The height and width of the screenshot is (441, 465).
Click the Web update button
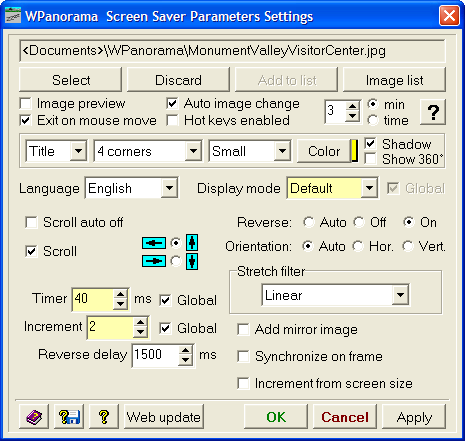(x=164, y=417)
